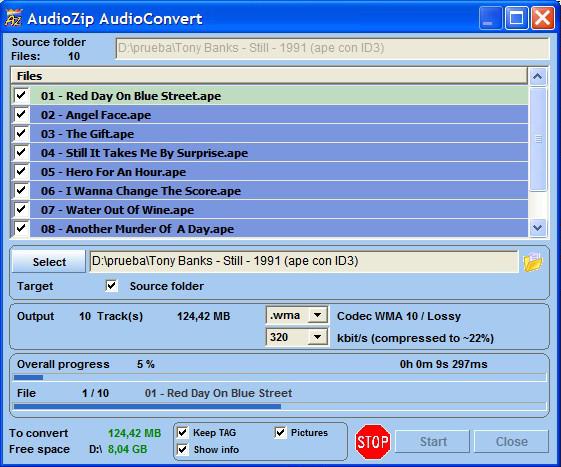Toggle the Keep TAG checkbox
561x467 pixels.
tap(182, 433)
